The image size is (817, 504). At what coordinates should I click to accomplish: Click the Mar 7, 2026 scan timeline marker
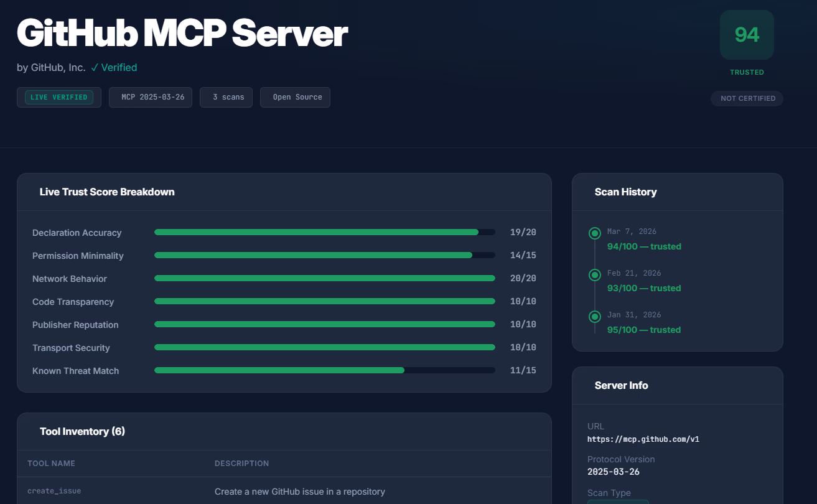coord(595,233)
